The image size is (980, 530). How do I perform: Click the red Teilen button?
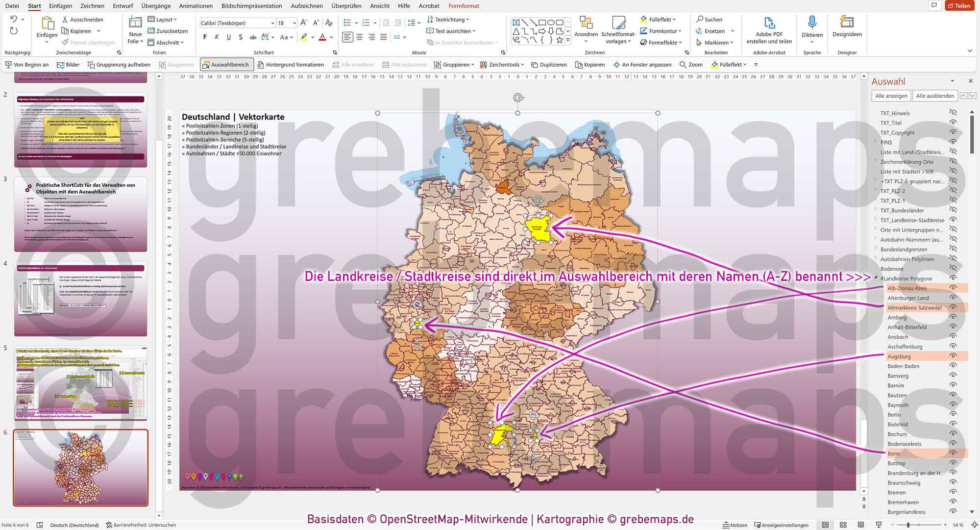click(x=960, y=5)
